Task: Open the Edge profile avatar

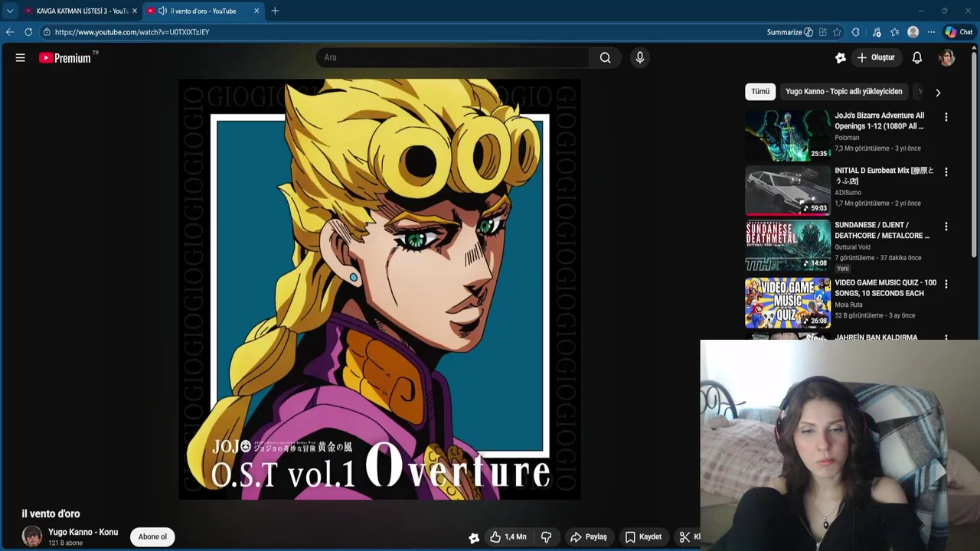Action: coord(913,32)
